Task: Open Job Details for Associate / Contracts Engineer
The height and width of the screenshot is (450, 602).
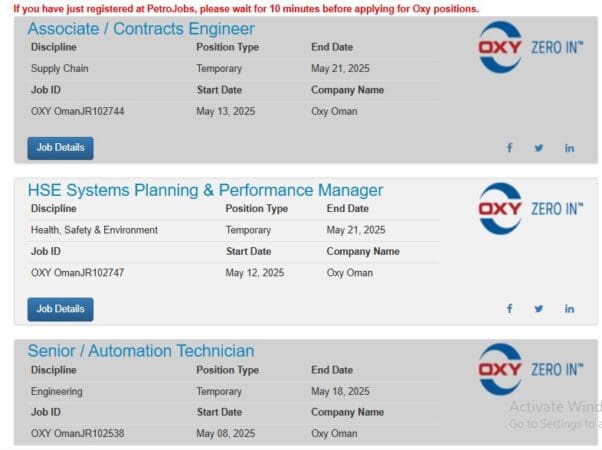Action: (x=60, y=148)
